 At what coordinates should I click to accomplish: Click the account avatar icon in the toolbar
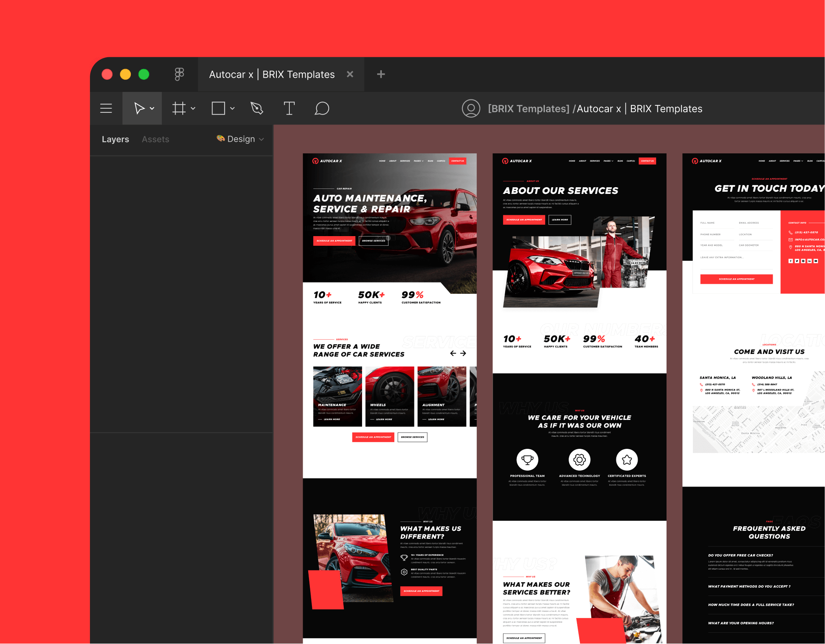pyautogui.click(x=471, y=108)
